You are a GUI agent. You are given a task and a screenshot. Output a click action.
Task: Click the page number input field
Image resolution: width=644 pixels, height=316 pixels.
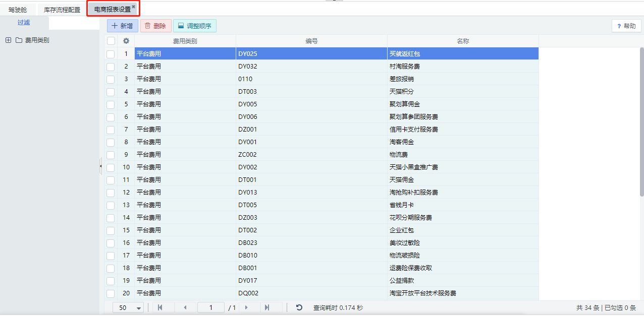click(210, 307)
